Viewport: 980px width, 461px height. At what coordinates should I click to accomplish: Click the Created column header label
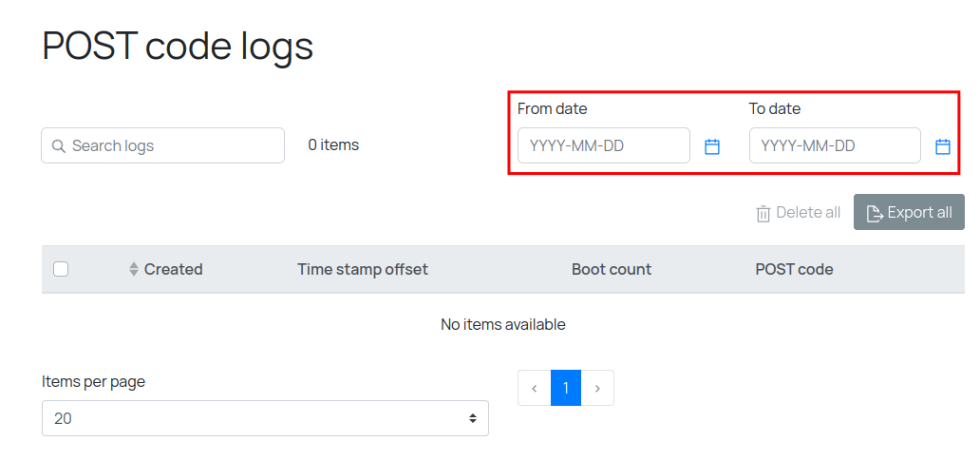[x=174, y=270]
